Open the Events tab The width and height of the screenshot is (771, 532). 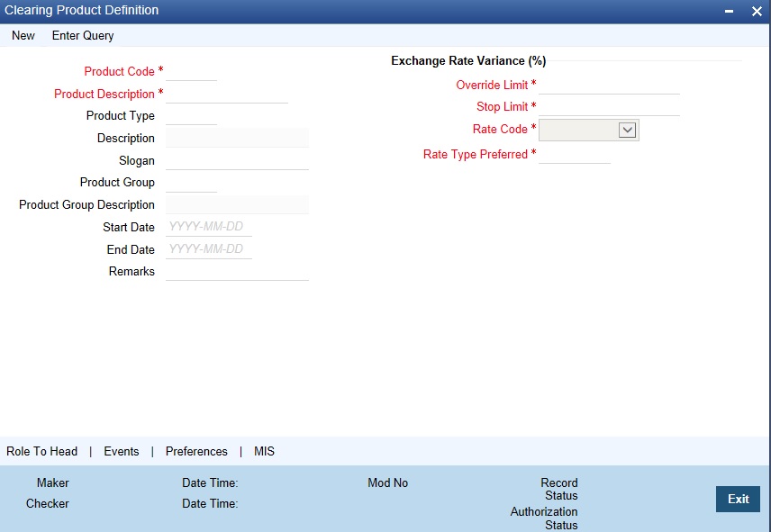122,451
